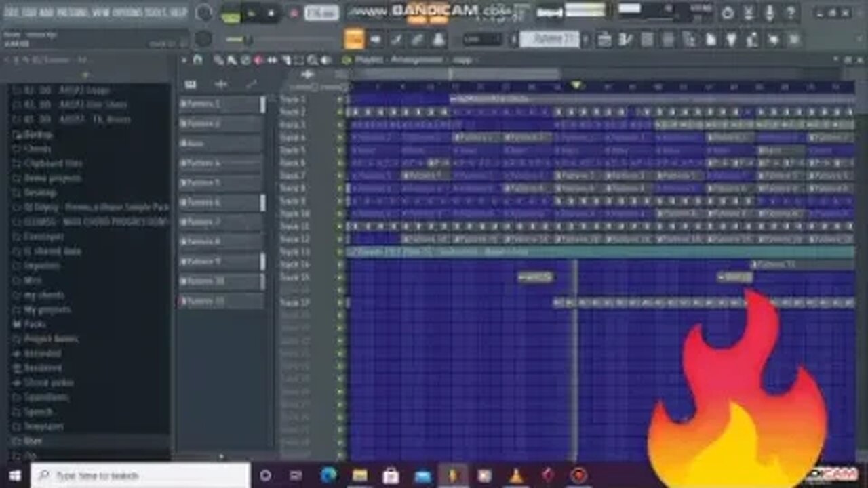Choose the Select tool in playlist toolbar
Viewport: 868px width, 488px height.
coord(299,60)
